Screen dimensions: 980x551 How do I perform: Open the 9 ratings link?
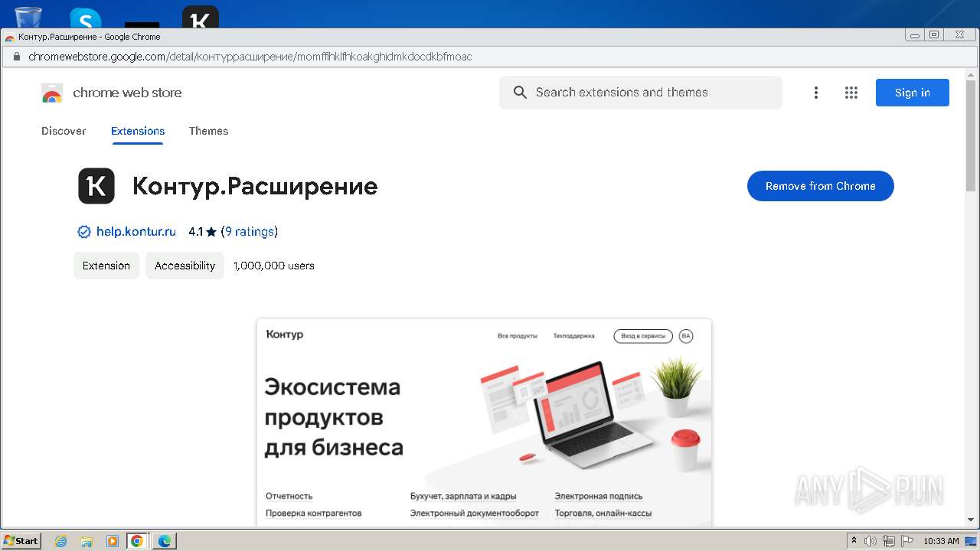250,231
